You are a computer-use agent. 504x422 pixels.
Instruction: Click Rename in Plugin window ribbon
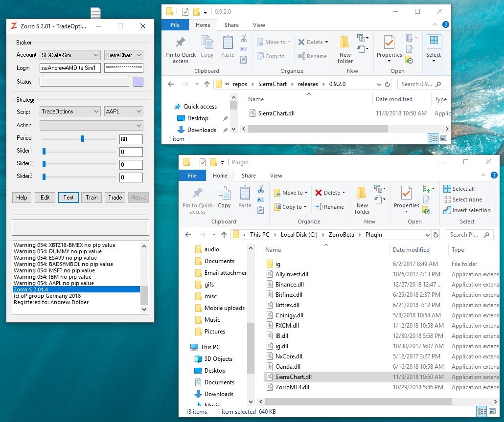point(329,207)
